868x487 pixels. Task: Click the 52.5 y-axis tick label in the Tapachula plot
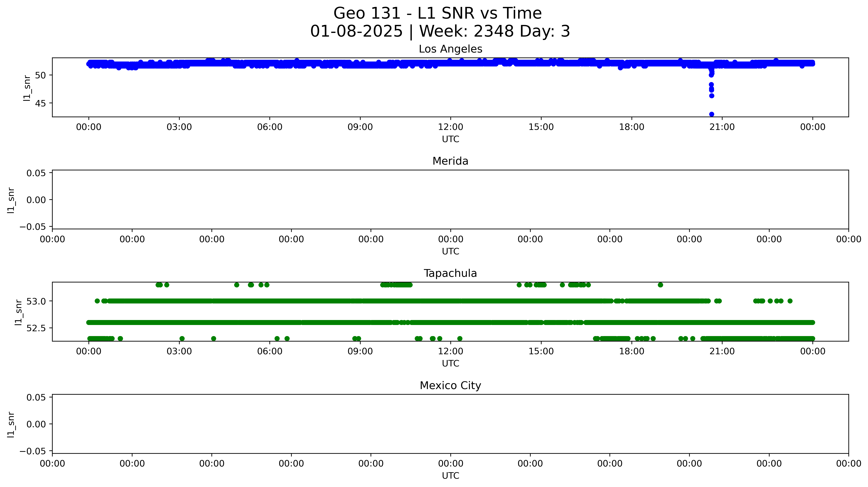36,328
